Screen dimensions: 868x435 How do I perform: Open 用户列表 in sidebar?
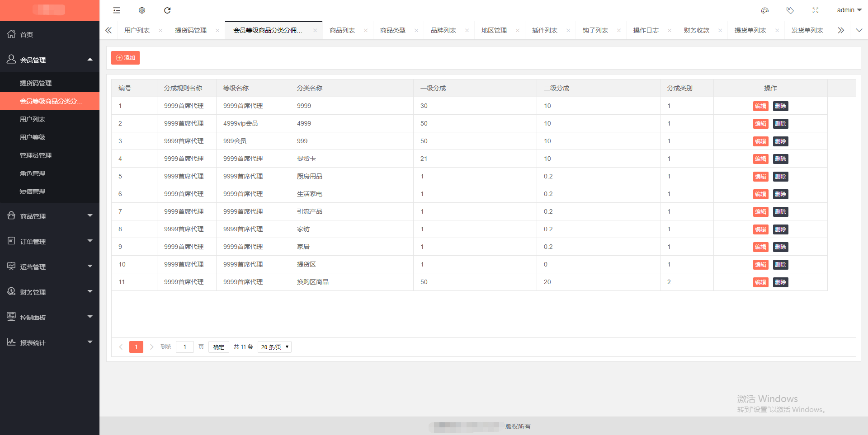(x=50, y=119)
